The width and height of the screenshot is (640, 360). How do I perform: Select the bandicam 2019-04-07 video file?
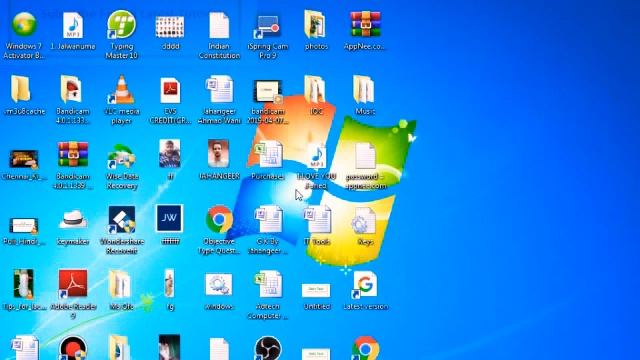pos(267,91)
